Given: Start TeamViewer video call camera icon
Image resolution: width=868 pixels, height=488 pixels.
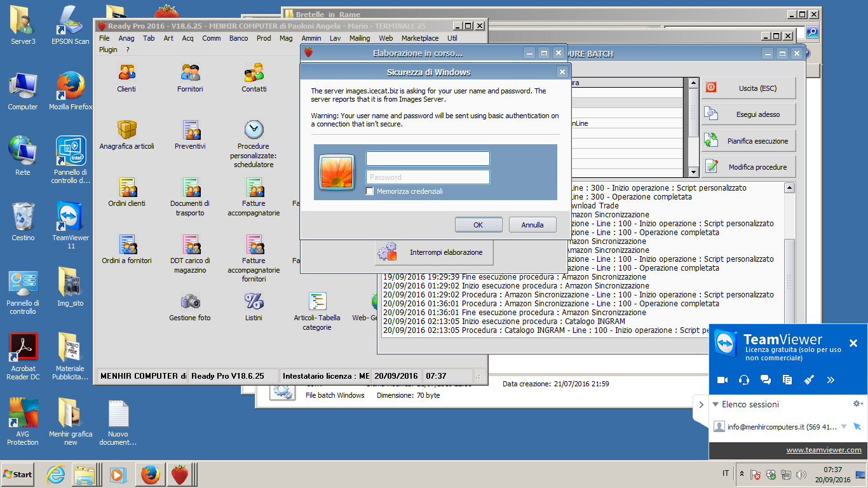Looking at the screenshot, I should click(x=722, y=380).
